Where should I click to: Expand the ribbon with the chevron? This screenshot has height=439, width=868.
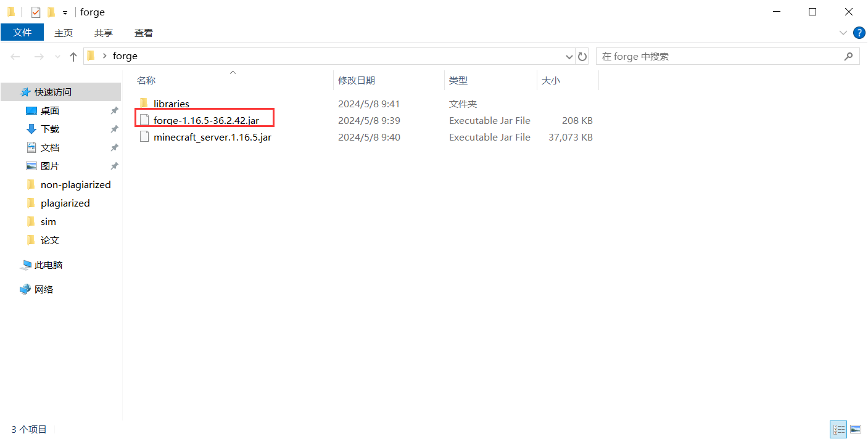tap(843, 33)
